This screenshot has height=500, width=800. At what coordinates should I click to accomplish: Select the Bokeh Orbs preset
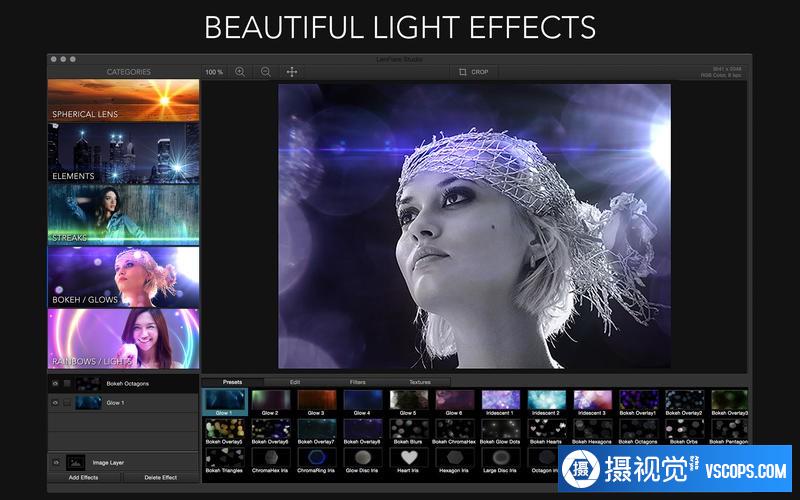tap(684, 431)
